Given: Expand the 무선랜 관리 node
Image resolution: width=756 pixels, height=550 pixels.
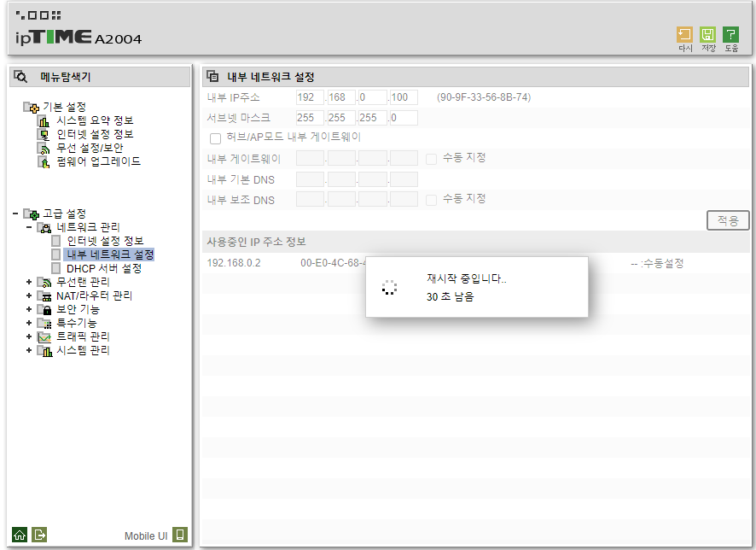Looking at the screenshot, I should 29,282.
